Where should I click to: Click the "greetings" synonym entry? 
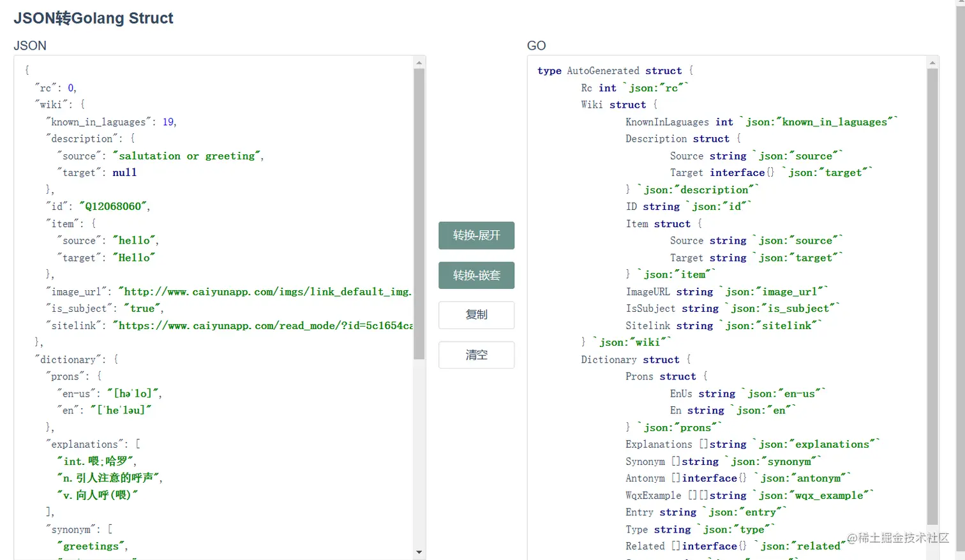point(92,546)
